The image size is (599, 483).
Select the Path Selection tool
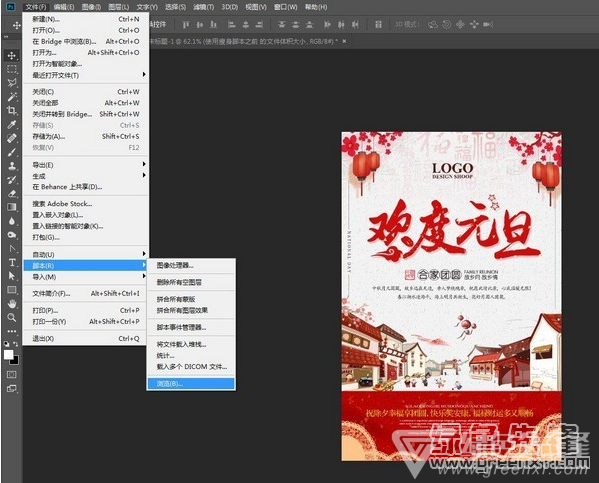click(12, 276)
